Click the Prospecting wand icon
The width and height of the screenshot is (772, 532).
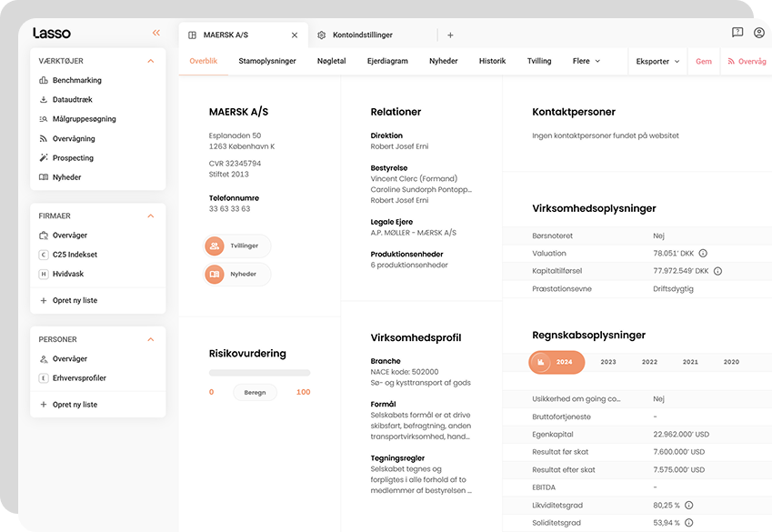[44, 158]
